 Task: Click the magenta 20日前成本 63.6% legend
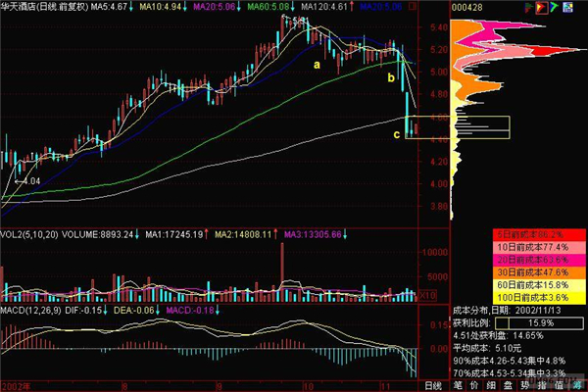point(539,260)
